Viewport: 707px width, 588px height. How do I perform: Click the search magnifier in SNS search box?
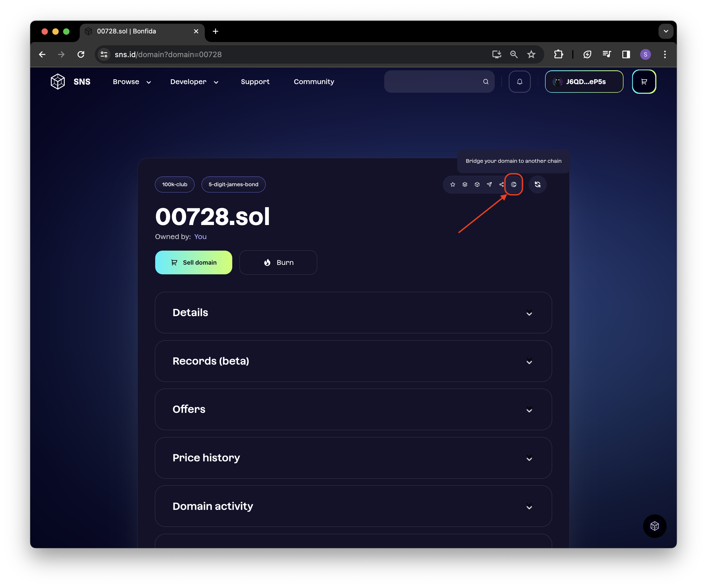click(486, 81)
